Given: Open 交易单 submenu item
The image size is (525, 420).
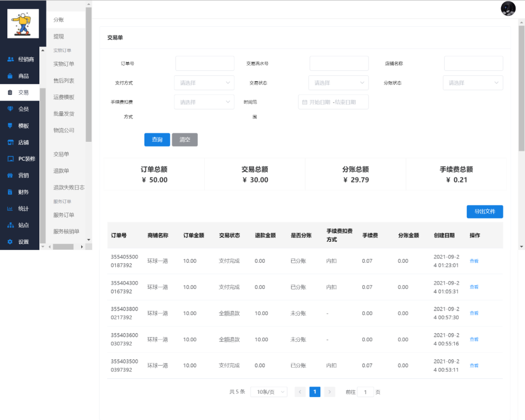Looking at the screenshot, I should [x=61, y=154].
